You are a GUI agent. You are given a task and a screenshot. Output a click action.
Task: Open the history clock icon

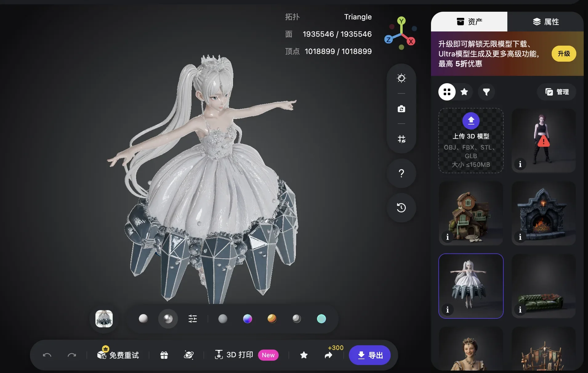[x=401, y=208]
